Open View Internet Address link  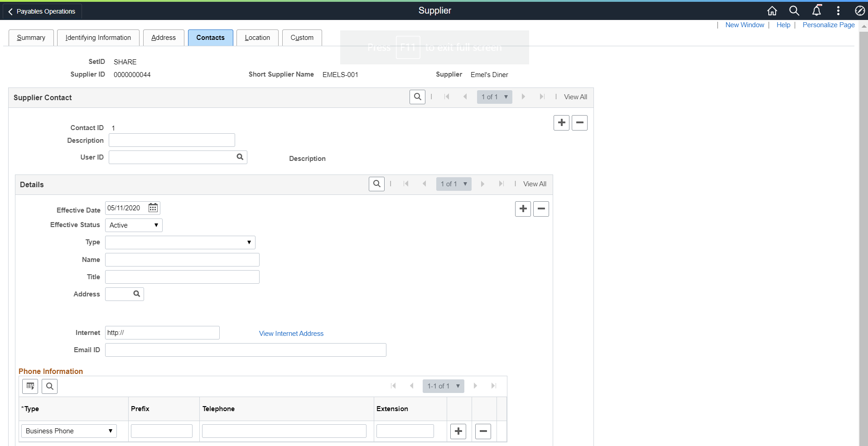pyautogui.click(x=291, y=334)
